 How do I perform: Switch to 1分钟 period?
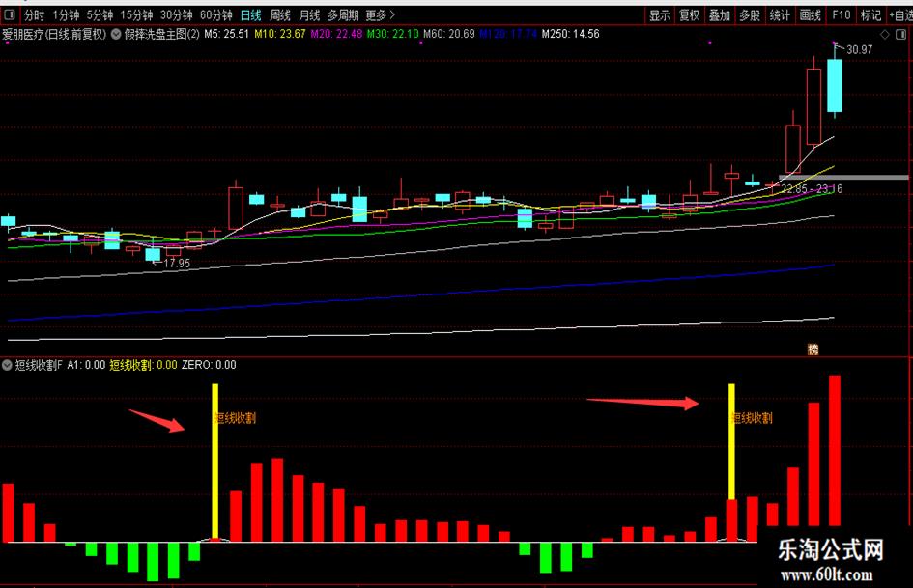click(66, 15)
